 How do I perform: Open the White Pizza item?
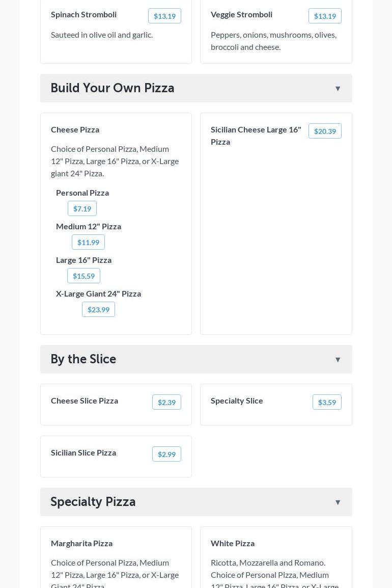tap(233, 543)
